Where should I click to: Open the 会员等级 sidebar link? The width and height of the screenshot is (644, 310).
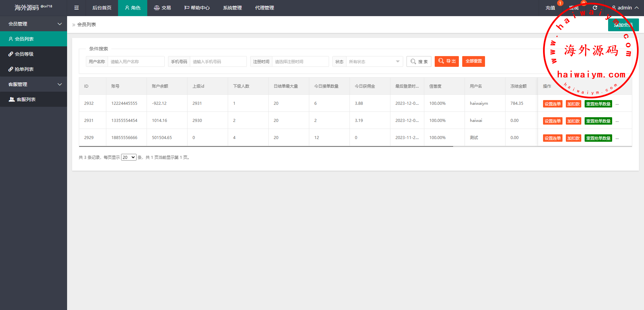[24, 54]
